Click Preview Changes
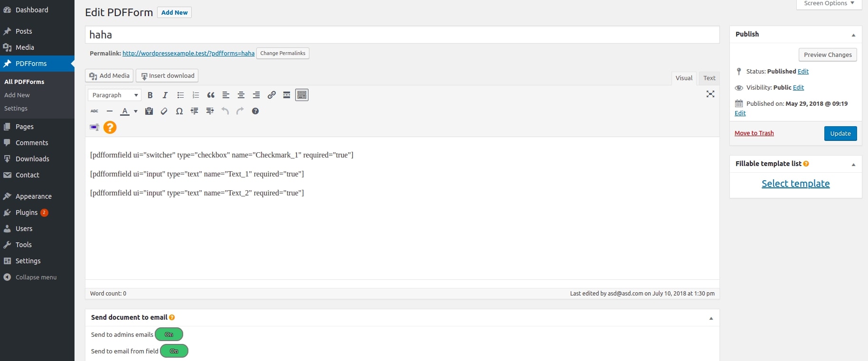868x361 pixels. (828, 55)
